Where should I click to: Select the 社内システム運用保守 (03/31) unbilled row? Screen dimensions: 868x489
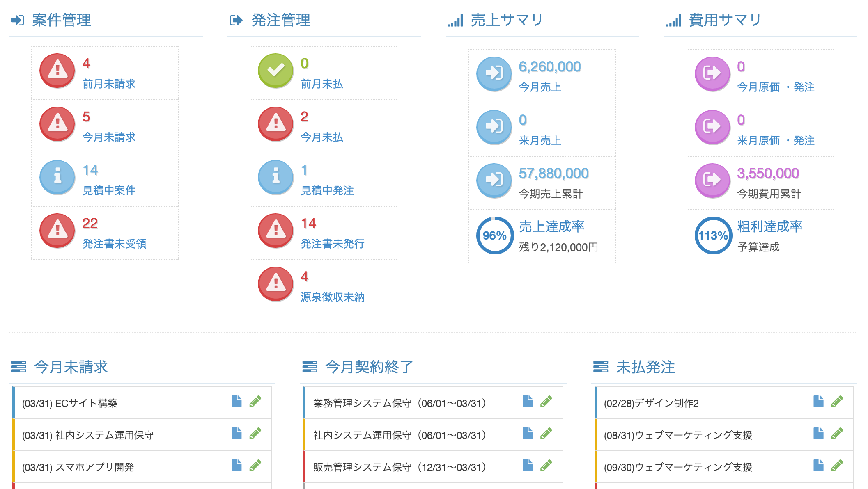(x=88, y=435)
